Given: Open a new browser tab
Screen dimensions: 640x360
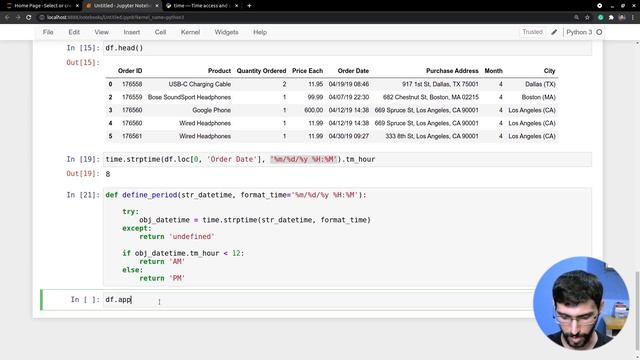Looking at the screenshot, I should pyautogui.click(x=249, y=6).
